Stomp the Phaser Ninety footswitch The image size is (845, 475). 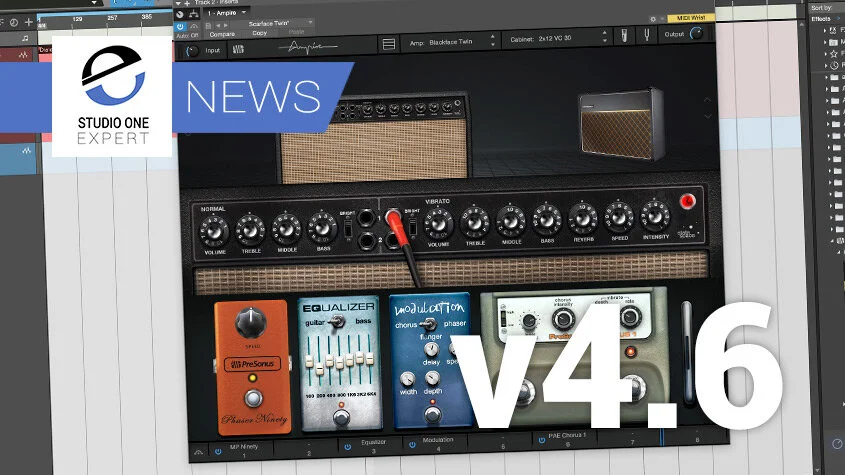click(x=253, y=398)
